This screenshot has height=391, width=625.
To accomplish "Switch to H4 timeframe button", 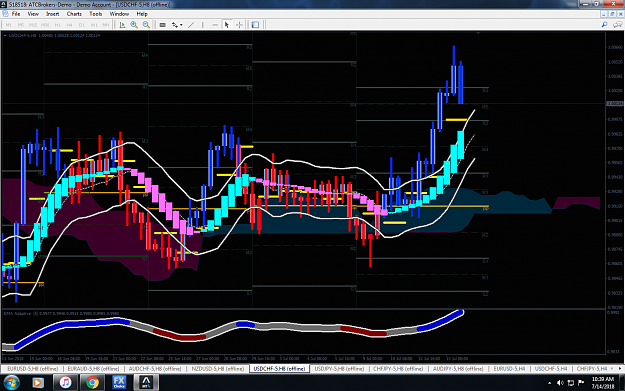I will tap(69, 25).
